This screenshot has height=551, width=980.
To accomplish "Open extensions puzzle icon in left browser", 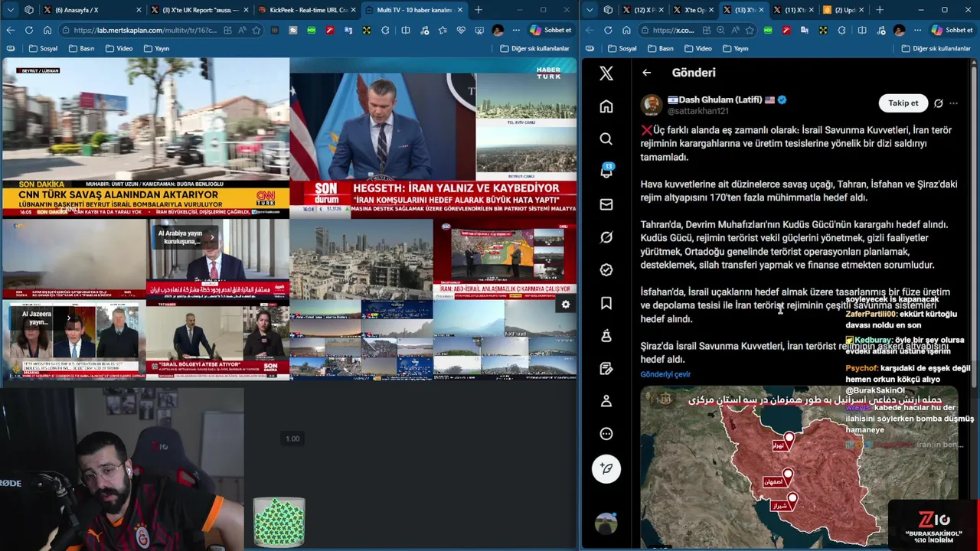I will point(385,30).
